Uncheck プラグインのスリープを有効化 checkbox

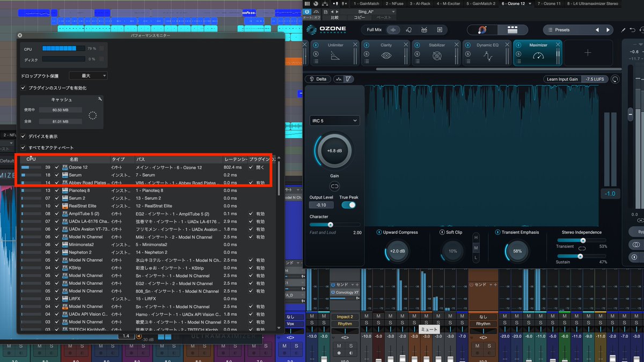tap(23, 87)
